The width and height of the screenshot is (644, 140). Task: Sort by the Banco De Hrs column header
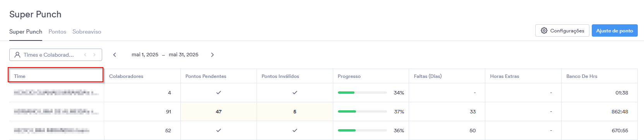(582, 76)
